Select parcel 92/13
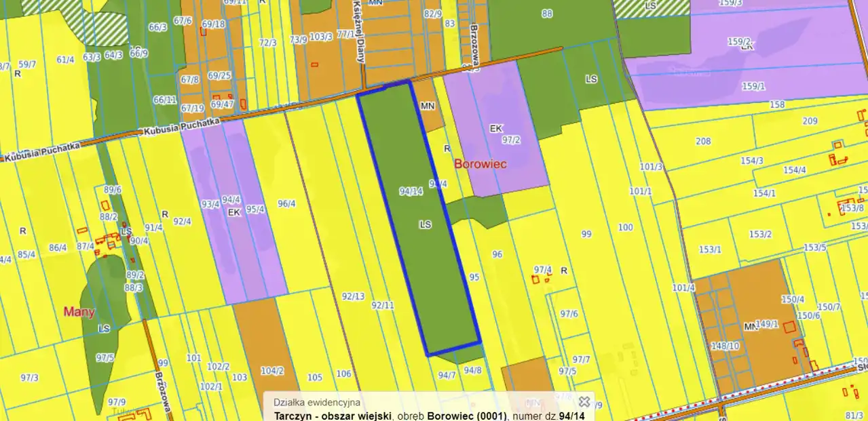The height and width of the screenshot is (421, 868). [x=353, y=296]
